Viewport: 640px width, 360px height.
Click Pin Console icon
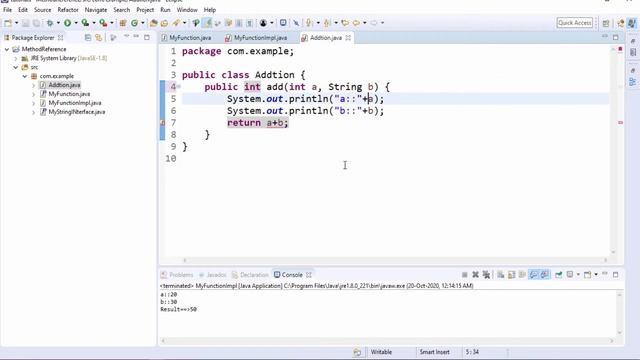click(x=558, y=275)
